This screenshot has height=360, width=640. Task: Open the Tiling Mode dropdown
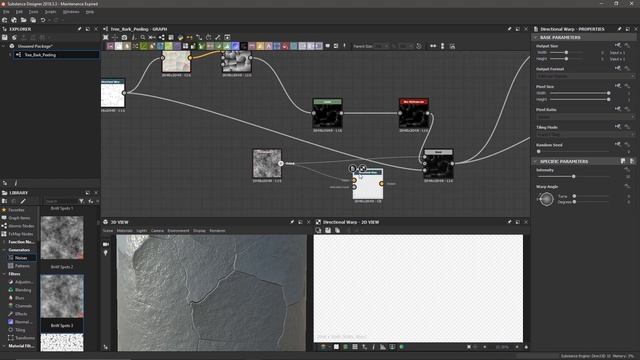pyautogui.click(x=585, y=134)
